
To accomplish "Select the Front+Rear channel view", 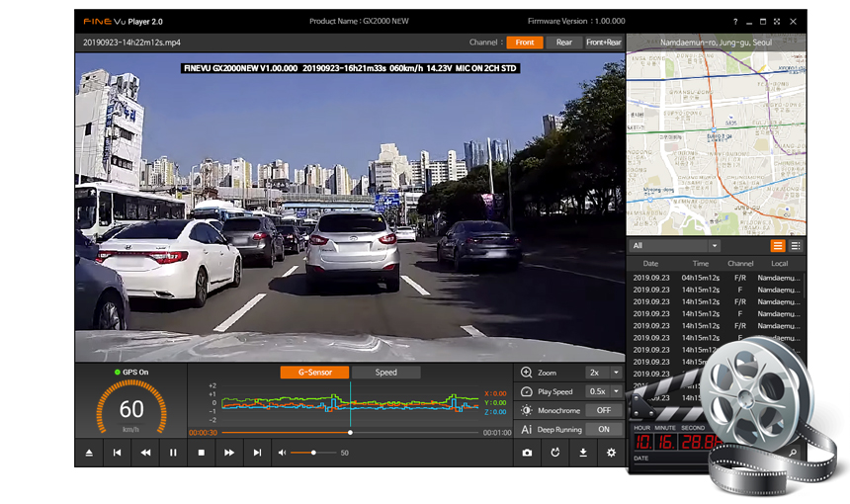I will (x=603, y=42).
